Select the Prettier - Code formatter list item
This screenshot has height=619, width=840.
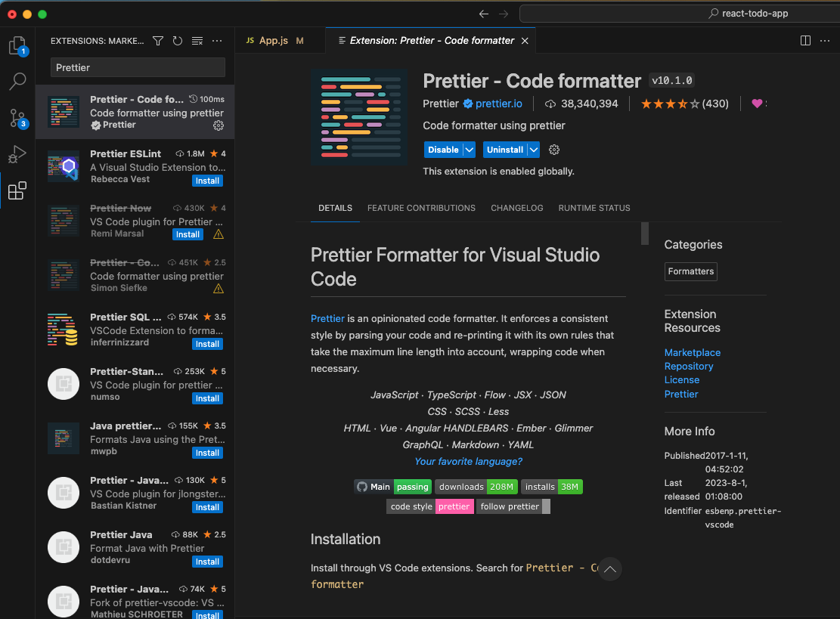[x=135, y=112]
